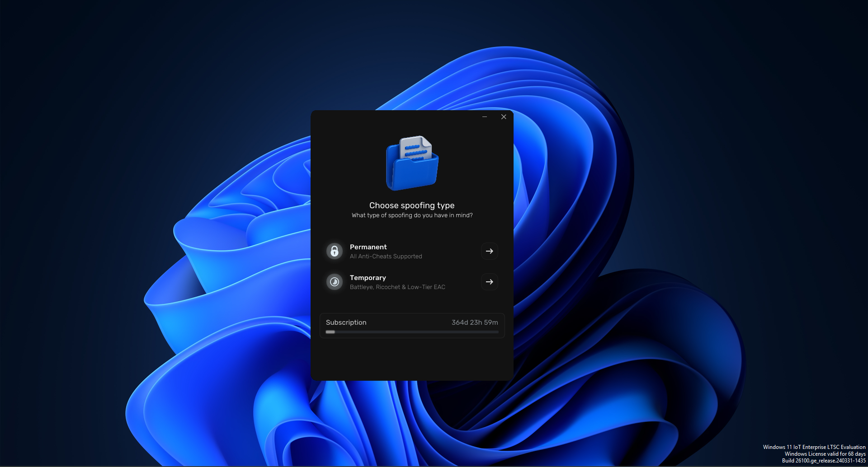The image size is (868, 467).
Task: Click 'Battleye, Ricochet & Low-Tier EAC' text
Action: 397,287
